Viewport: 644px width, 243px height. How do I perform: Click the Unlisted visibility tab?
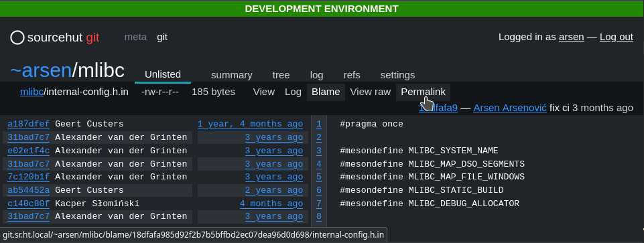click(x=163, y=74)
